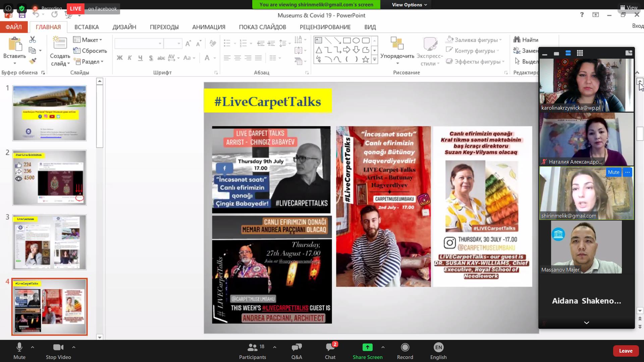
Task: Toggle text shadow (S) formatting
Action: coord(151,58)
